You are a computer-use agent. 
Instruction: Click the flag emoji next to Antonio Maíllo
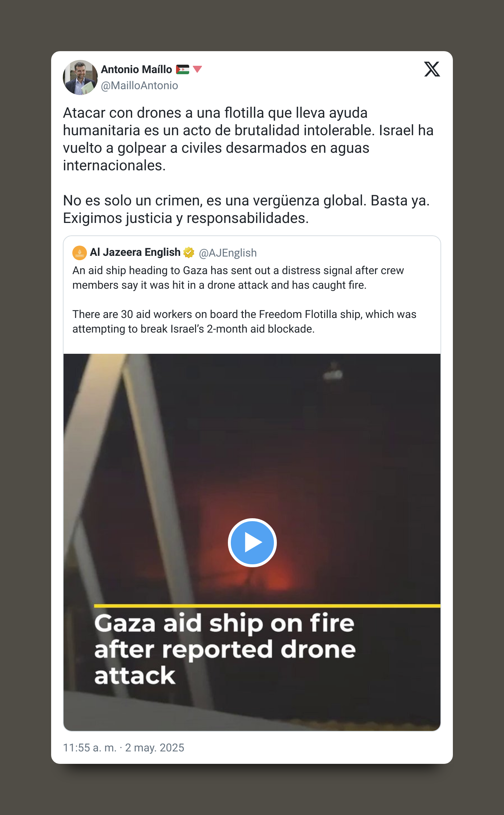pyautogui.click(x=183, y=69)
